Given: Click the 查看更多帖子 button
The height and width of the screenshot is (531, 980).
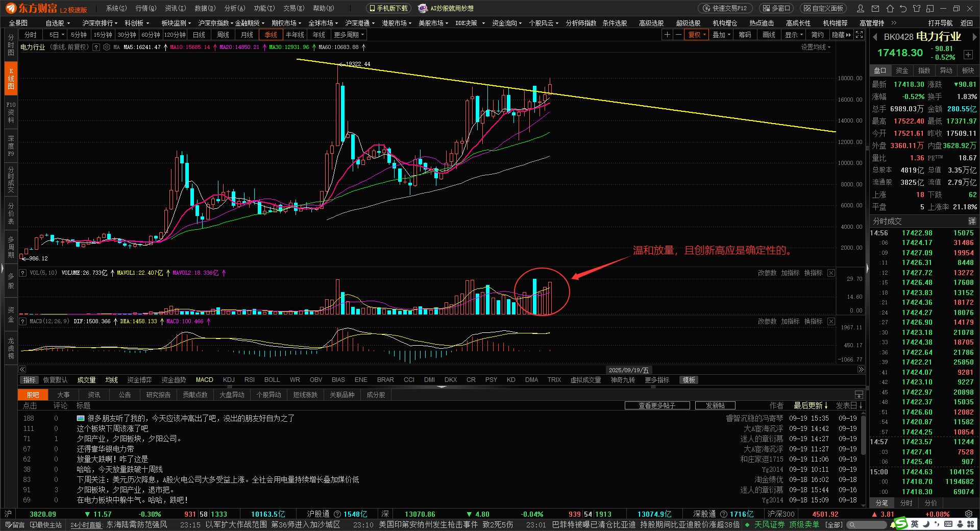Looking at the screenshot, I should (657, 405).
